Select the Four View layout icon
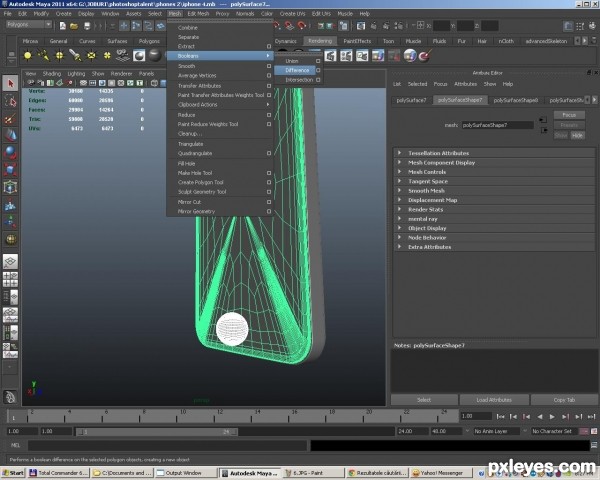 point(10,279)
